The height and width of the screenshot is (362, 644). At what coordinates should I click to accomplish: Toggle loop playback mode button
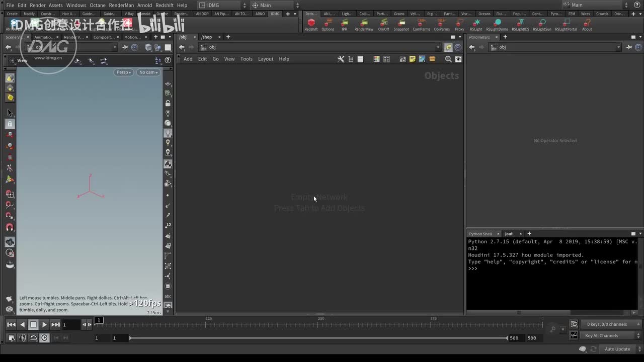(x=33, y=338)
